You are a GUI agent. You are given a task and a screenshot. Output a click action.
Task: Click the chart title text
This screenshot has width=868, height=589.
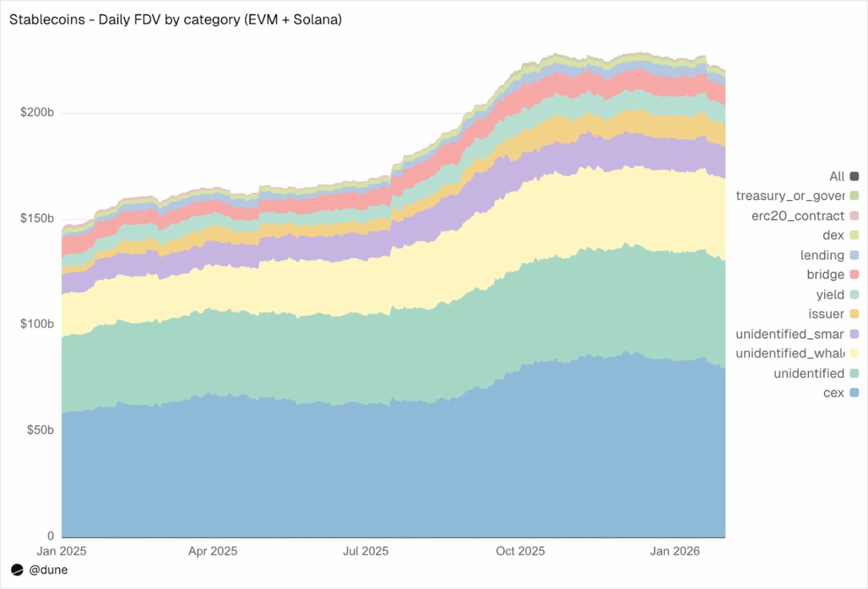(x=175, y=19)
